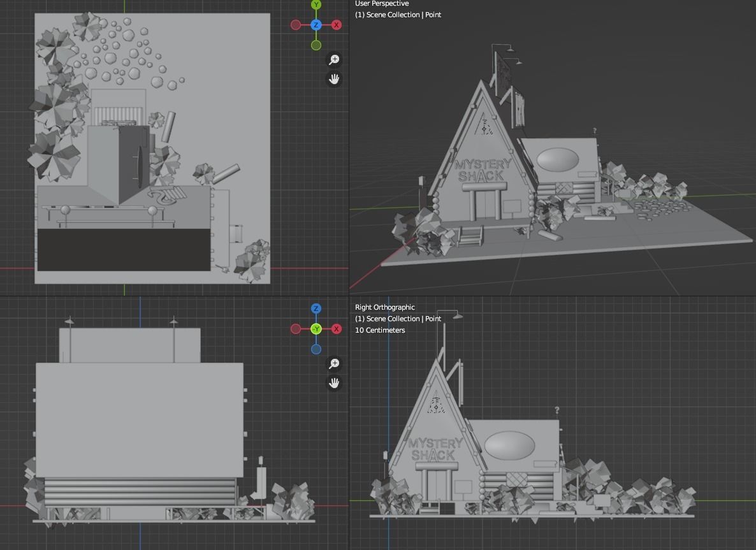This screenshot has width=756, height=550.
Task: Select the oval roof window in Right Orthographic view
Action: tap(509, 445)
